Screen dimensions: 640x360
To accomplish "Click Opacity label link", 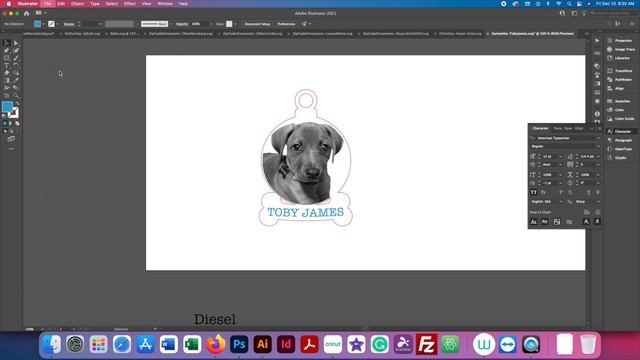I will pos(182,24).
